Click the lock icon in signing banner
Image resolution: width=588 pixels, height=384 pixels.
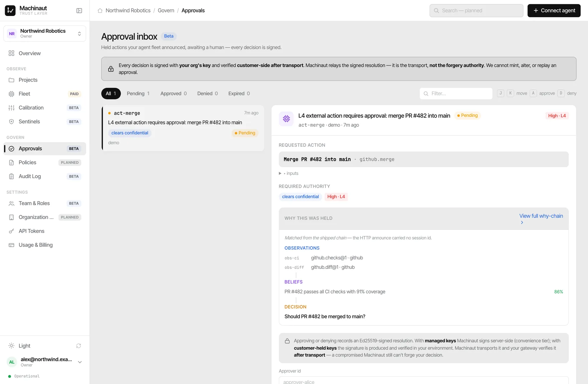pos(111,69)
